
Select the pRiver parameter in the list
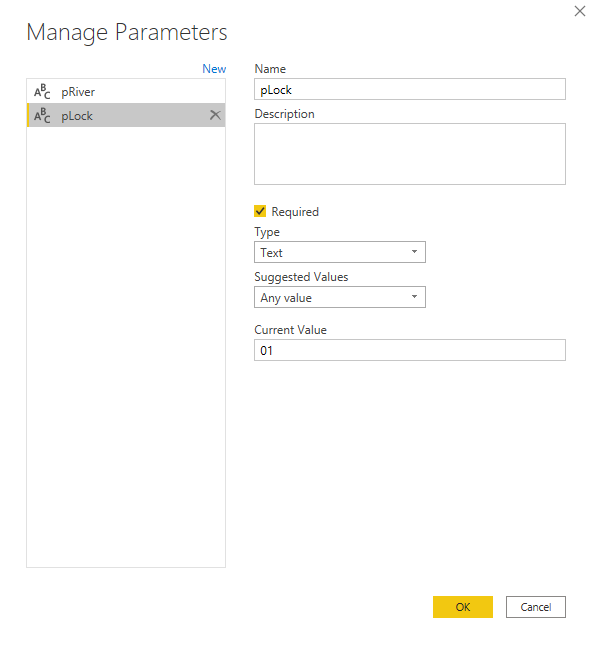126,92
